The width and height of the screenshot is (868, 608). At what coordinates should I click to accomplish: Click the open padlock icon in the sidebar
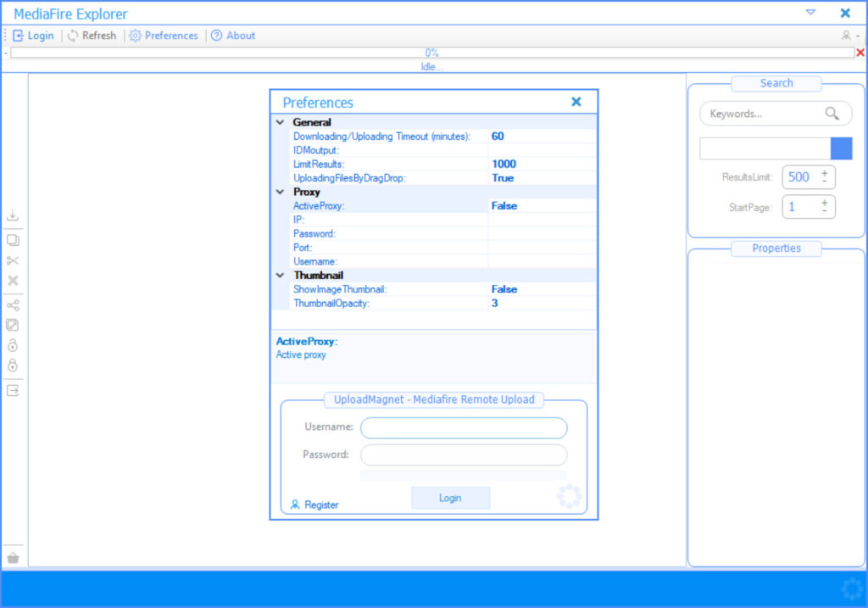13,345
